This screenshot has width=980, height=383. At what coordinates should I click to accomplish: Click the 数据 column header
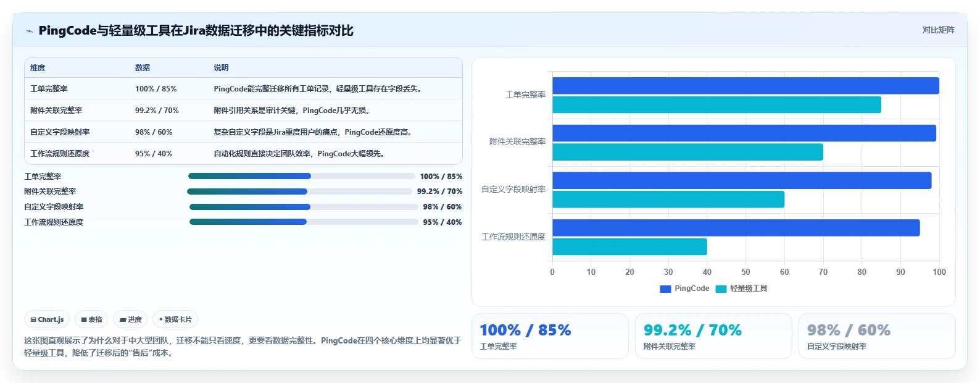pyautogui.click(x=143, y=68)
